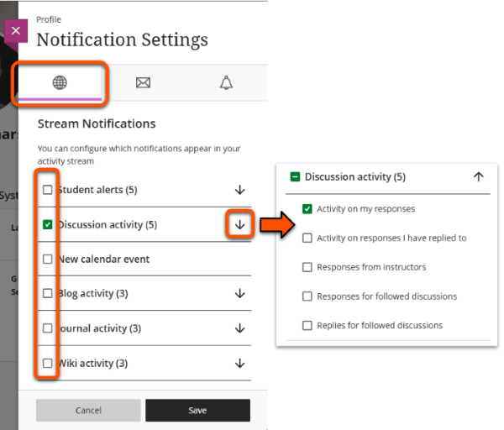Click the Cancel button
Image resolution: width=504 pixels, height=430 pixels.
[x=88, y=411]
